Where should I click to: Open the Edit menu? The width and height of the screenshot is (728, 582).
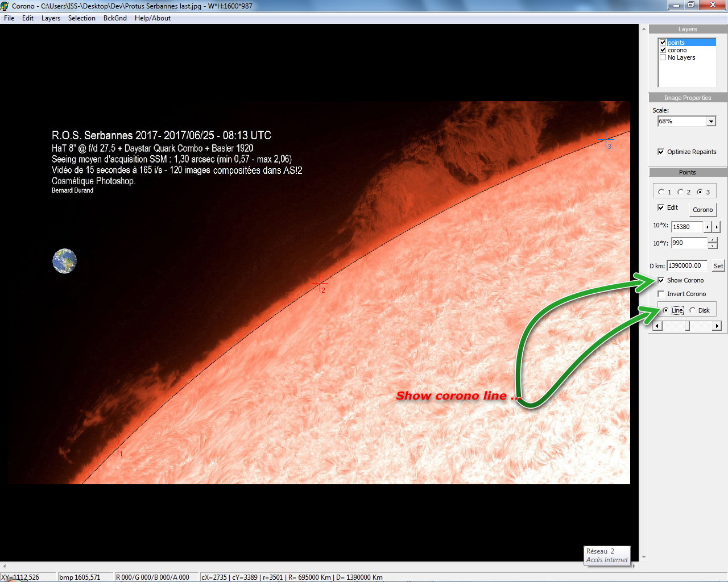[x=28, y=18]
